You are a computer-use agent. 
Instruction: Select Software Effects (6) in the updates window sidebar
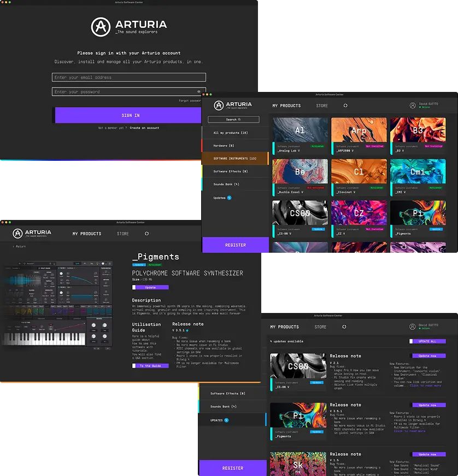pyautogui.click(x=233, y=393)
